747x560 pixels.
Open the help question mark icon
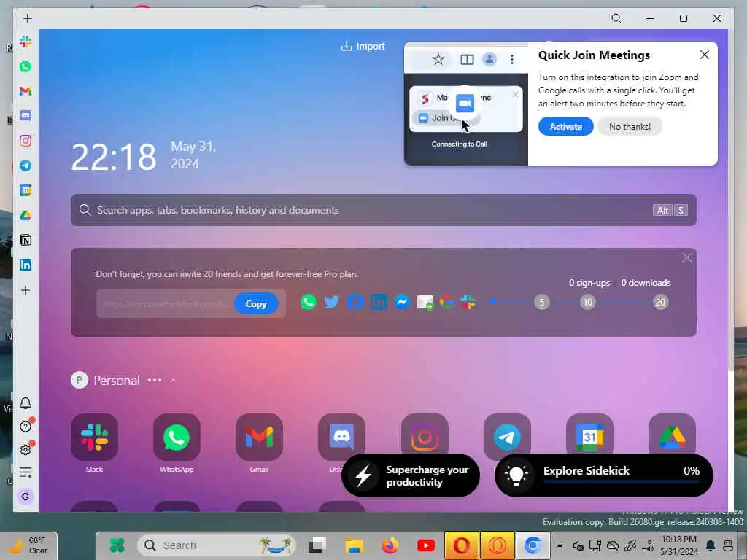click(x=26, y=426)
